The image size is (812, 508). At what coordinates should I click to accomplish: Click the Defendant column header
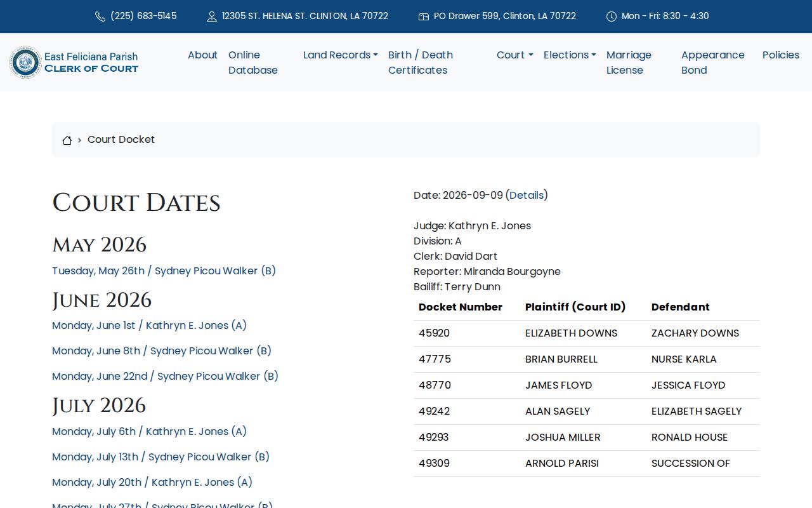(680, 307)
